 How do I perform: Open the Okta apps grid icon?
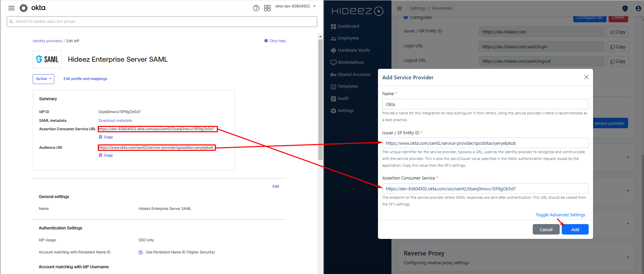click(x=267, y=8)
